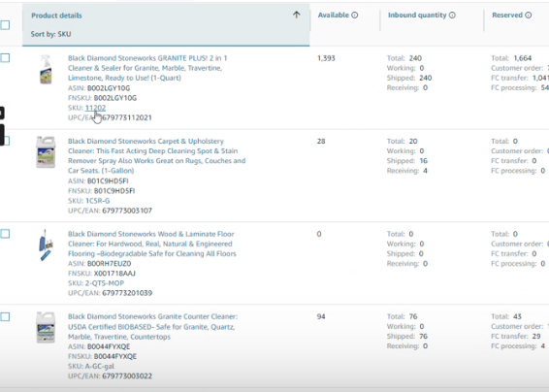Viewport: 549px width, 392px height.
Task: Click Reserved Total 1,664 value
Action: pos(523,58)
